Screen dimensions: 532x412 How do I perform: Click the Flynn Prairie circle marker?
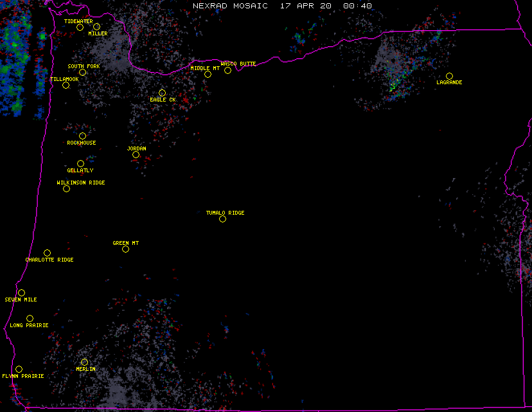coord(19,370)
